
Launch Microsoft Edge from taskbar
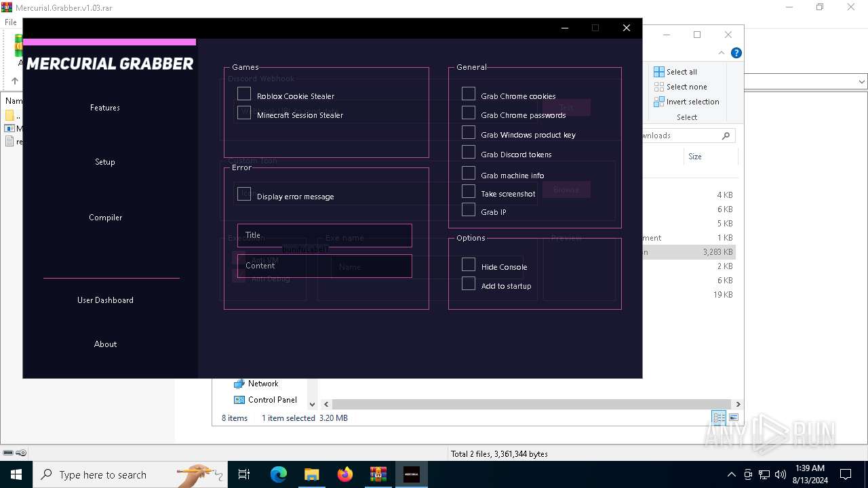point(279,474)
